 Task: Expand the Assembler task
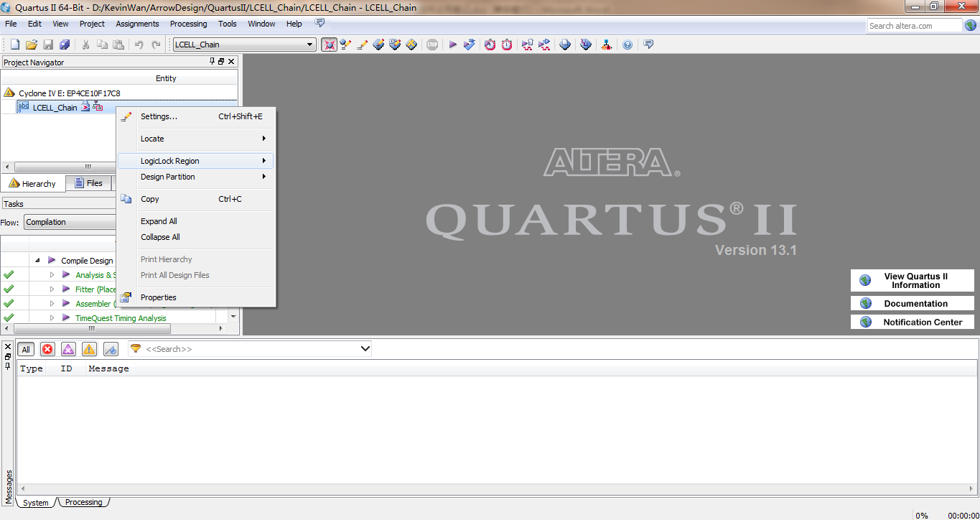[x=52, y=304]
